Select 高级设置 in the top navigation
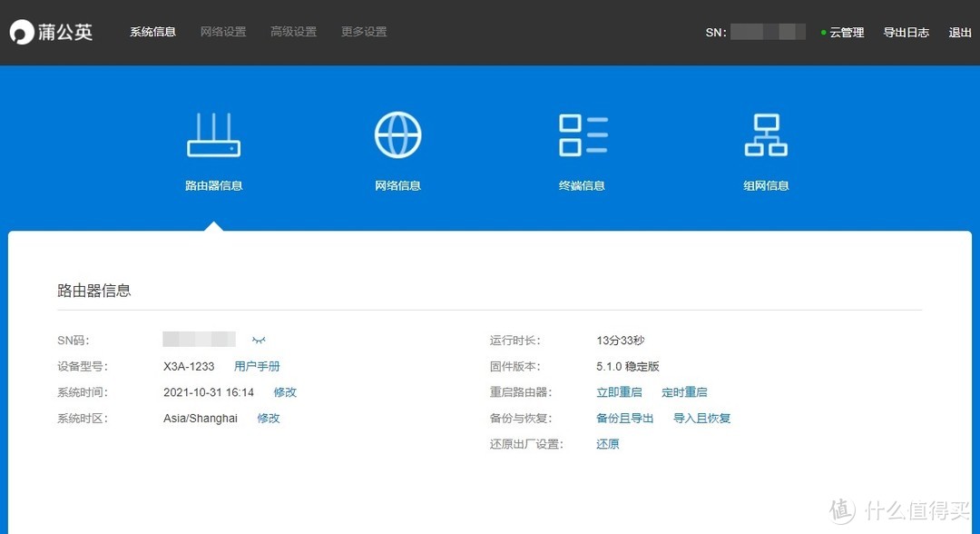The width and height of the screenshot is (980, 534). 293,30
